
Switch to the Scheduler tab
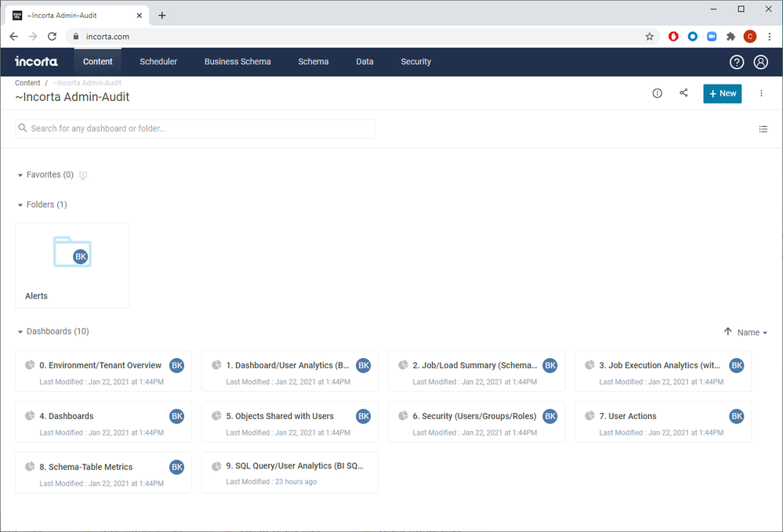[158, 62]
